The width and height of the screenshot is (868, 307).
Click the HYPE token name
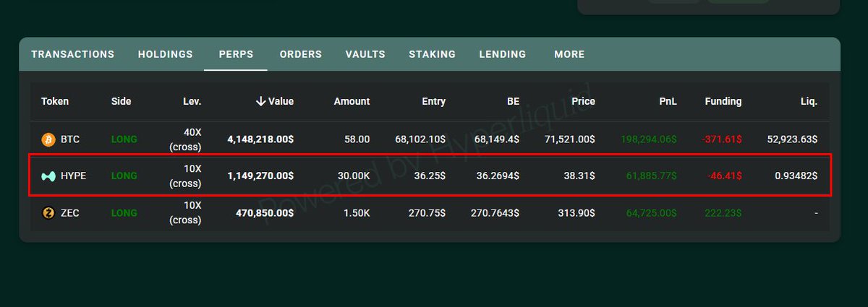[x=73, y=176]
